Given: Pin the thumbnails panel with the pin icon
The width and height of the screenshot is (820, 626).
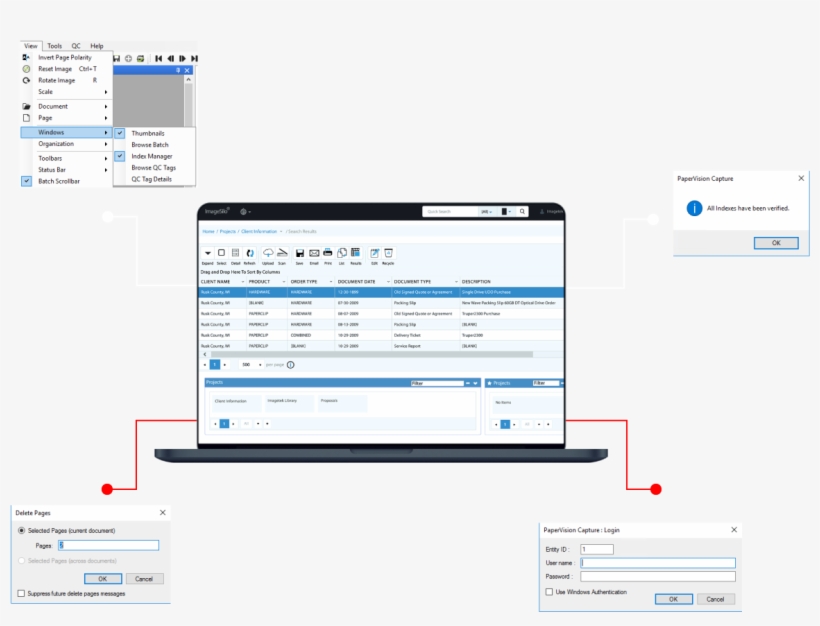Looking at the screenshot, I should (178, 70).
